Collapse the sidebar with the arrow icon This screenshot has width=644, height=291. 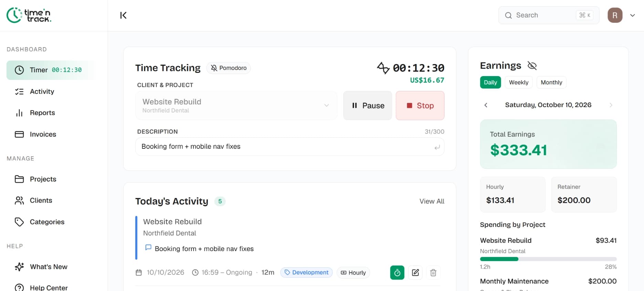tap(123, 15)
